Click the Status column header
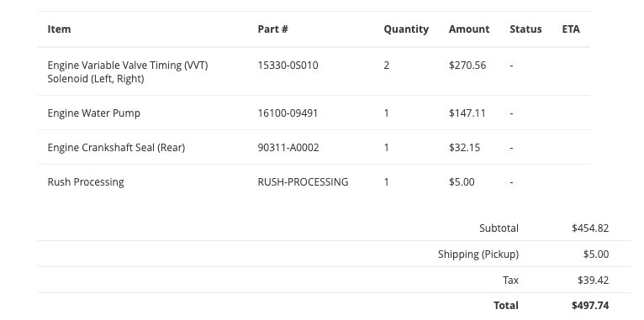 click(x=525, y=29)
